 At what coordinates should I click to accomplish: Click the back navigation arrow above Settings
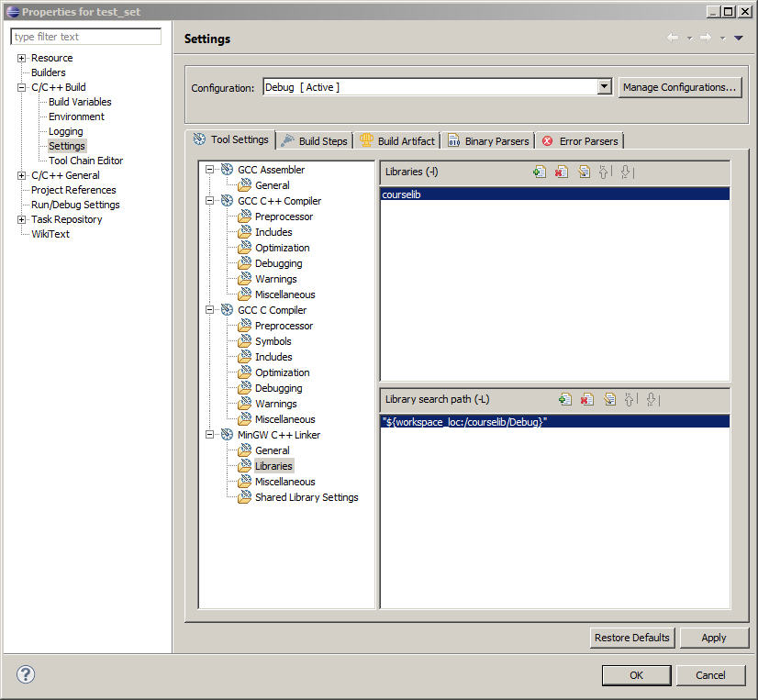pyautogui.click(x=672, y=38)
